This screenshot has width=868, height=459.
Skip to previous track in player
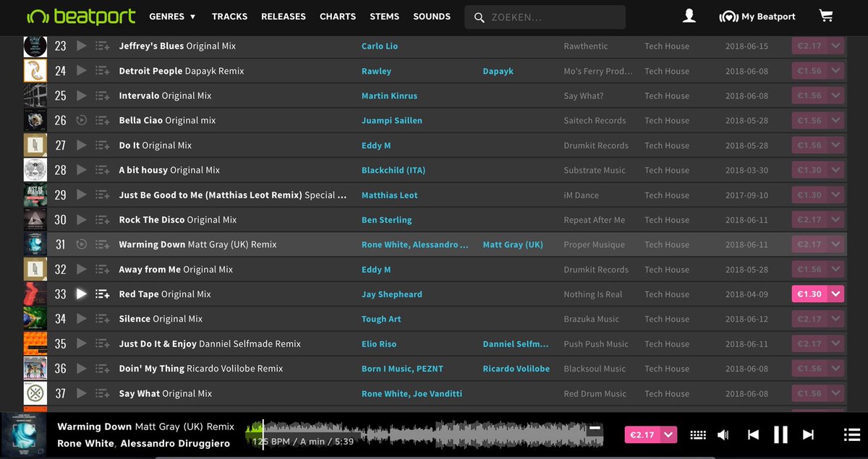tap(753, 434)
